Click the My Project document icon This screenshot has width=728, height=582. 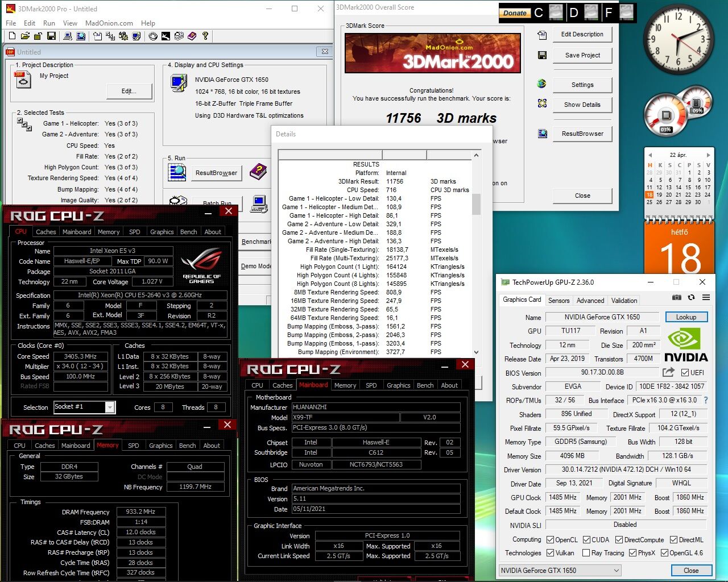tap(23, 81)
